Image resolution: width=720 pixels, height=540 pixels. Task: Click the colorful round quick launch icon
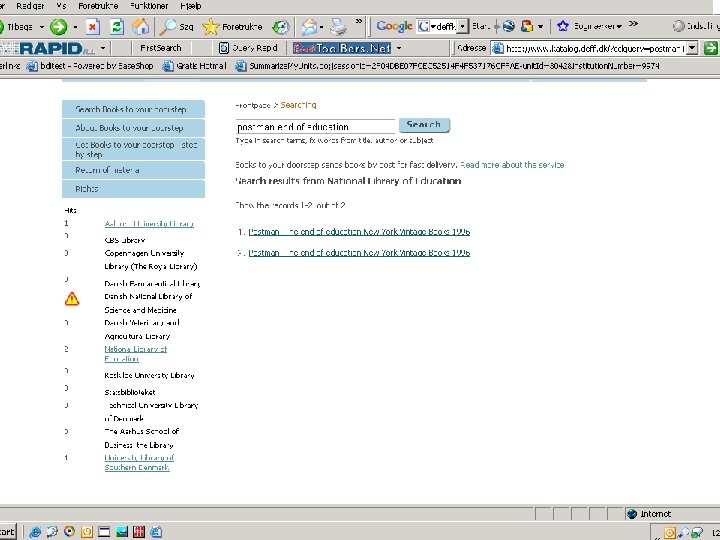[x=69, y=532]
